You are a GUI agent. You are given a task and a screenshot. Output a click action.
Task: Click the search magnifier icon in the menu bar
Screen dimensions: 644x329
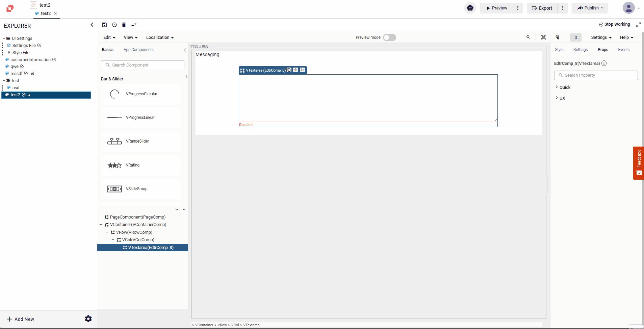coord(528,37)
